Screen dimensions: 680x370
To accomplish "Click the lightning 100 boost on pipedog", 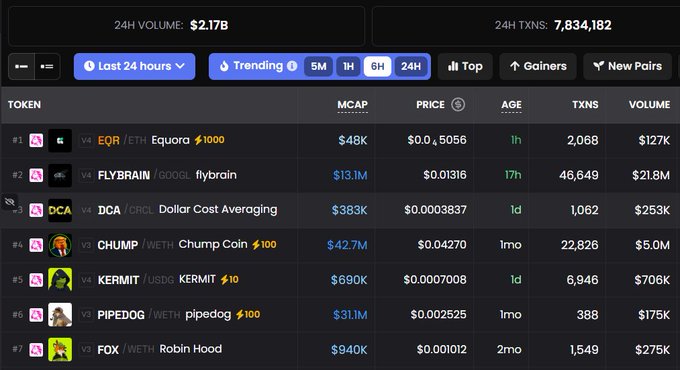I will [248, 314].
